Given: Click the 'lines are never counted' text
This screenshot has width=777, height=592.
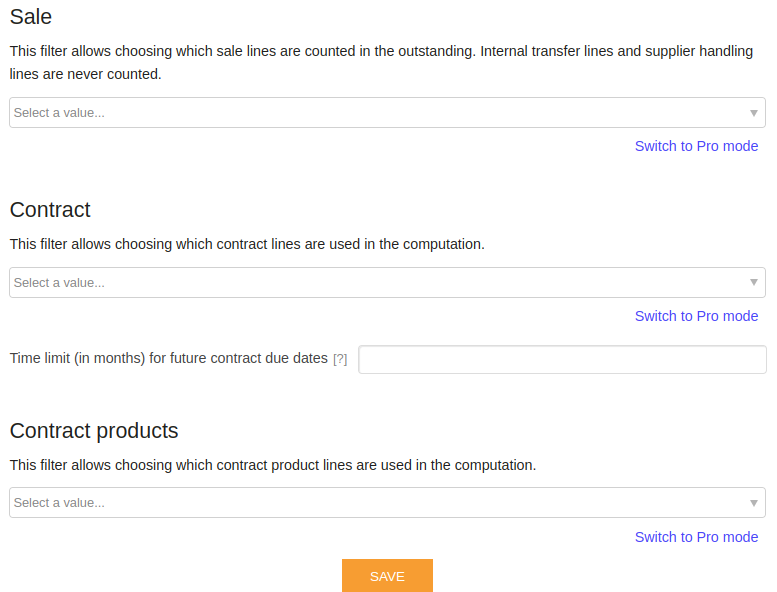Looking at the screenshot, I should pos(85,74).
